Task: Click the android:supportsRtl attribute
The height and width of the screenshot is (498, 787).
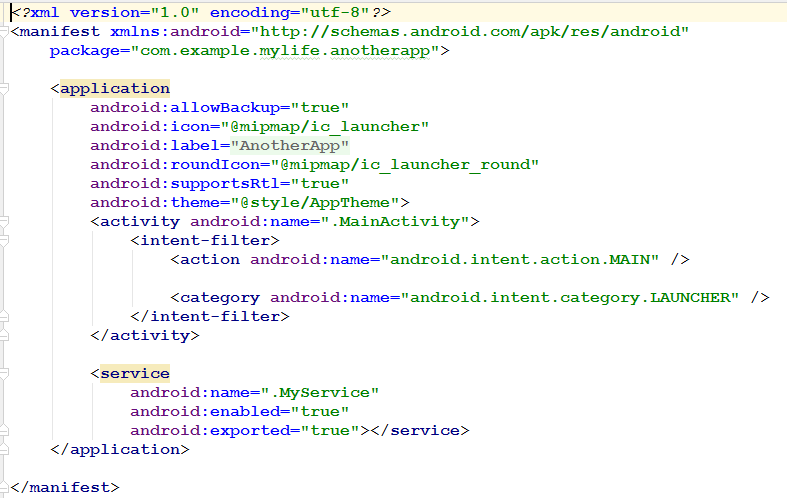Action: (x=219, y=184)
